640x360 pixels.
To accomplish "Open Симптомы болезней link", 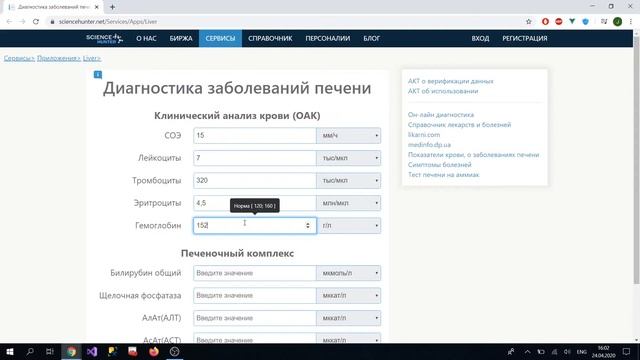I will pos(440,165).
